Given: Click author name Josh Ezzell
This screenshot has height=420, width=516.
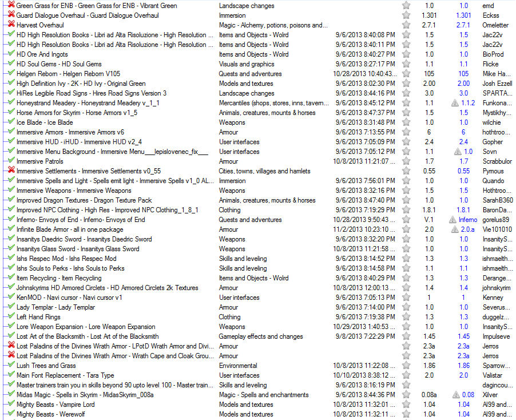Looking at the screenshot, I should click(498, 84).
